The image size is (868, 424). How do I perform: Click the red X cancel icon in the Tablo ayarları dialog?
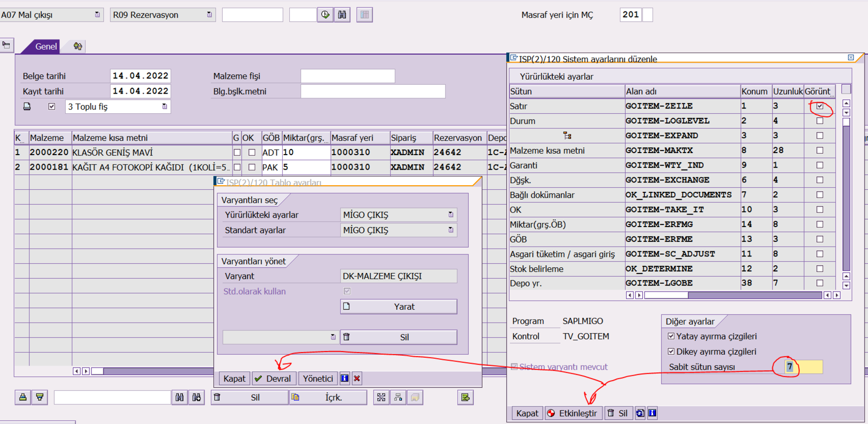point(357,378)
